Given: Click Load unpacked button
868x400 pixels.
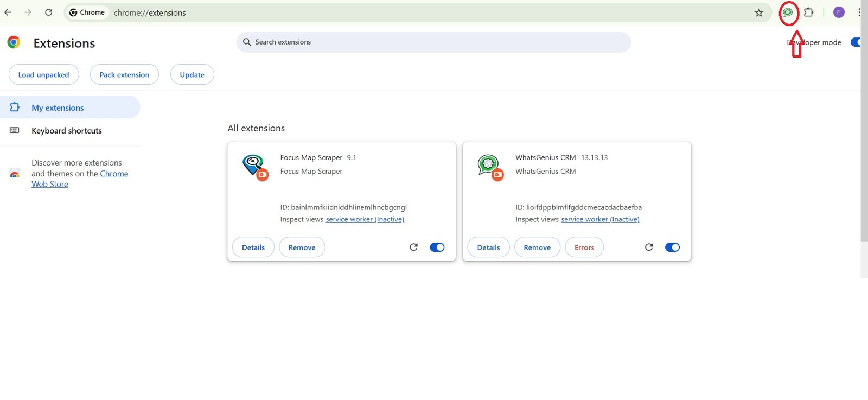Looking at the screenshot, I should pos(44,75).
